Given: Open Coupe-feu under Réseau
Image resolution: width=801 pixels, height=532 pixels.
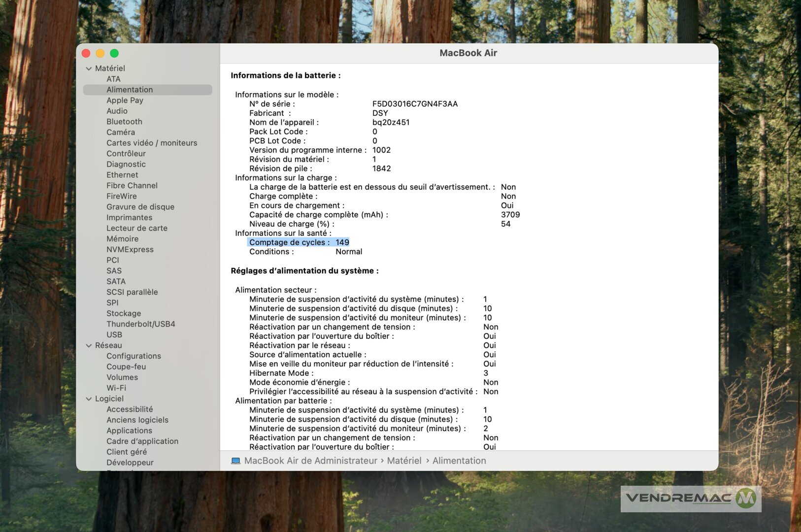Looking at the screenshot, I should click(126, 367).
